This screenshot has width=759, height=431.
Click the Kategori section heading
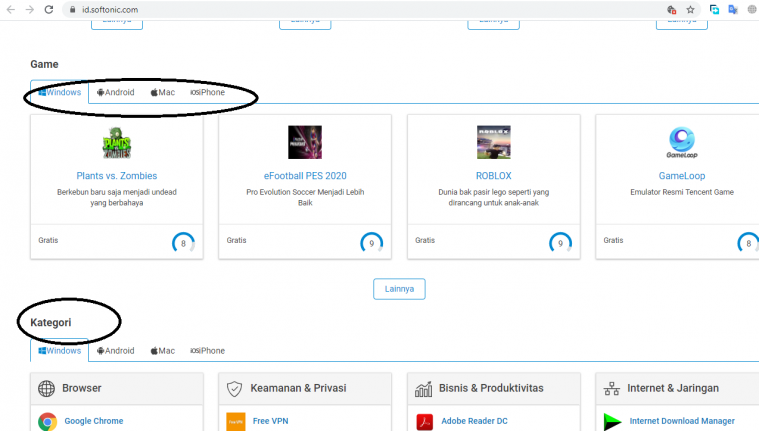[x=51, y=323]
